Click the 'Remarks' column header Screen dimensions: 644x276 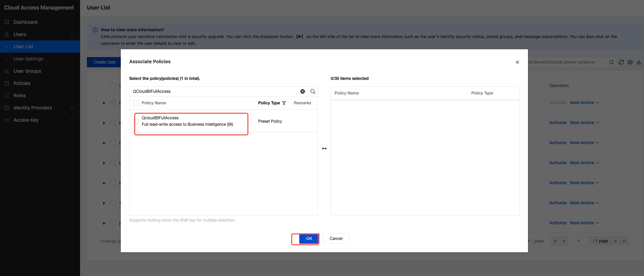(302, 103)
